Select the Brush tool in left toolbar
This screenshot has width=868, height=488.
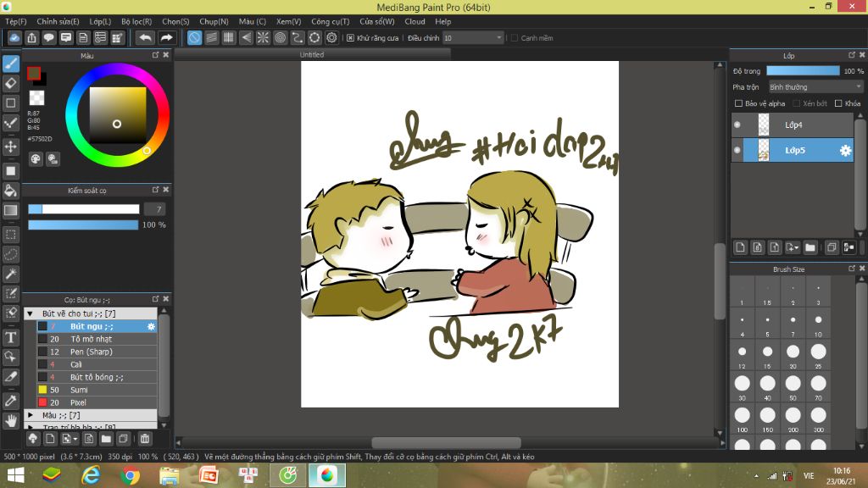pos(10,64)
